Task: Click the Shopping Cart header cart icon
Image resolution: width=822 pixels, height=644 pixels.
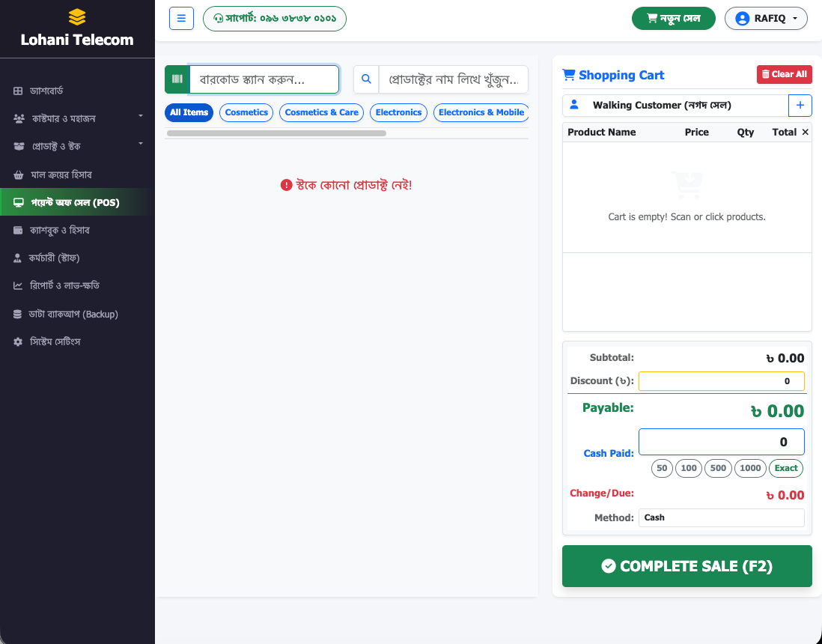Action: tap(568, 75)
